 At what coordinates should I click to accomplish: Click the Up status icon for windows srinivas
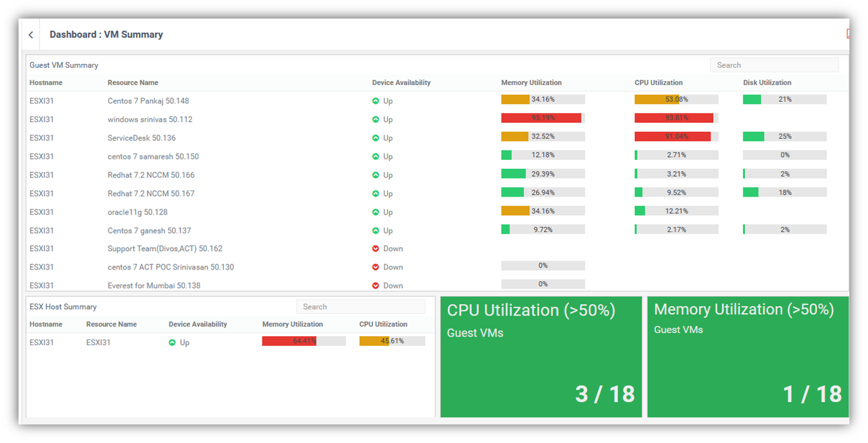click(x=376, y=120)
